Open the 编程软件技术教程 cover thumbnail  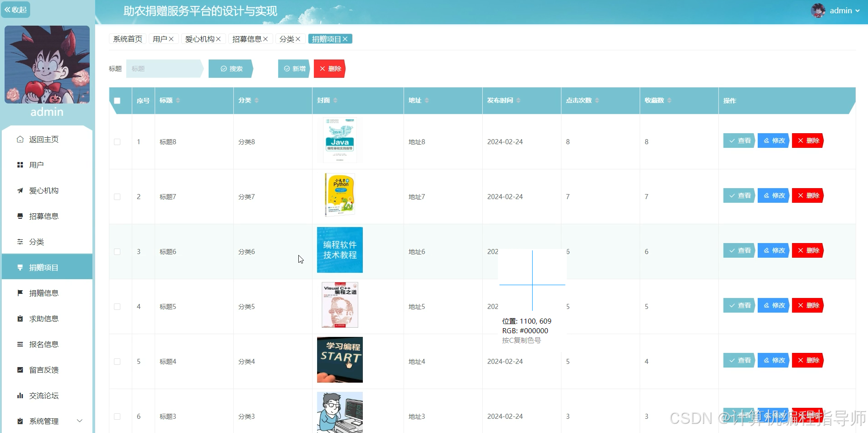(x=340, y=250)
